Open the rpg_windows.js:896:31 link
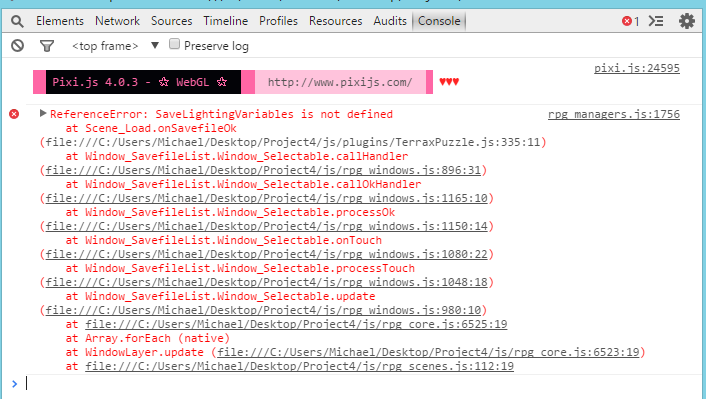Screen dimensions: 706x399 point(263,170)
